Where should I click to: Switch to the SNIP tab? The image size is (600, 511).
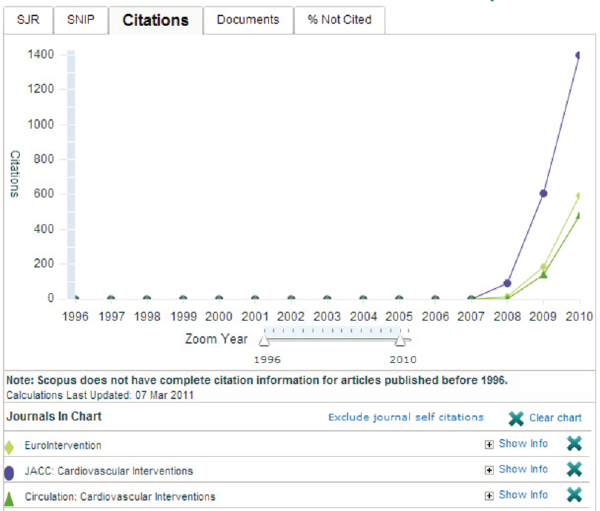81,20
